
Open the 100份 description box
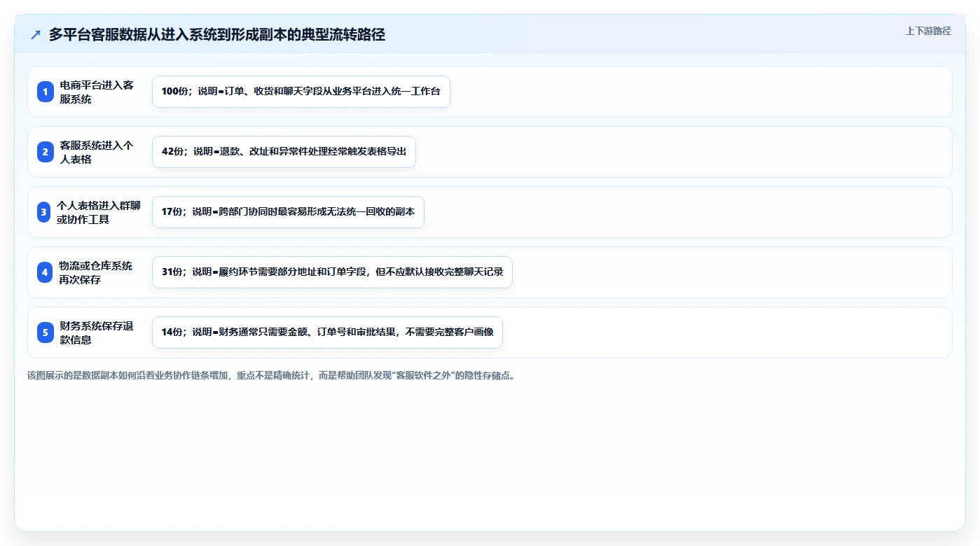[301, 92]
